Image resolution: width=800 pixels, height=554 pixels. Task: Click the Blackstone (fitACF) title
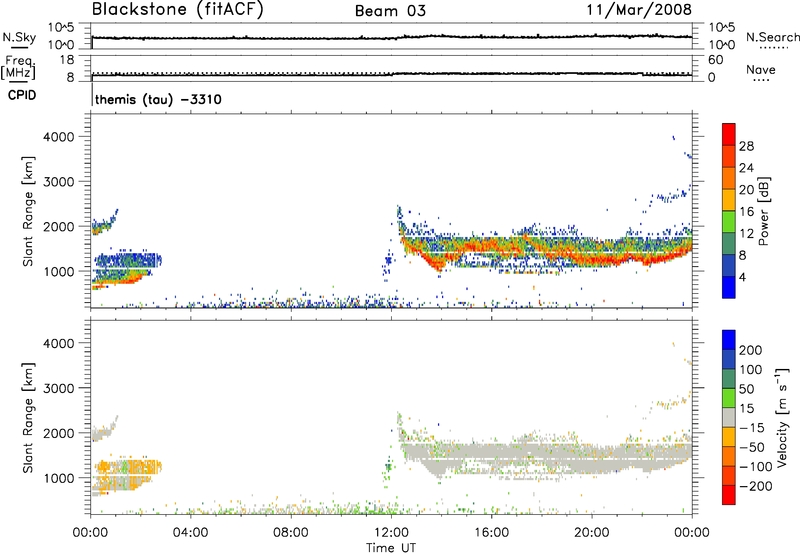tap(178, 9)
